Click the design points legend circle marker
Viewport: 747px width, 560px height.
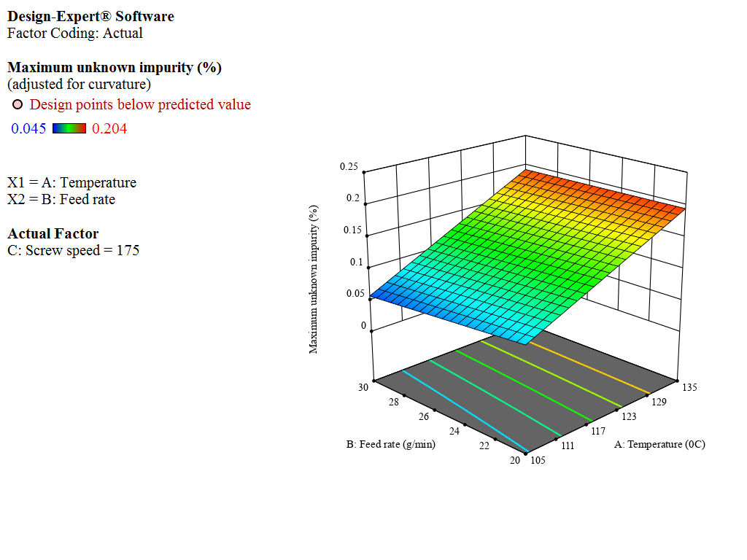pyautogui.click(x=18, y=105)
